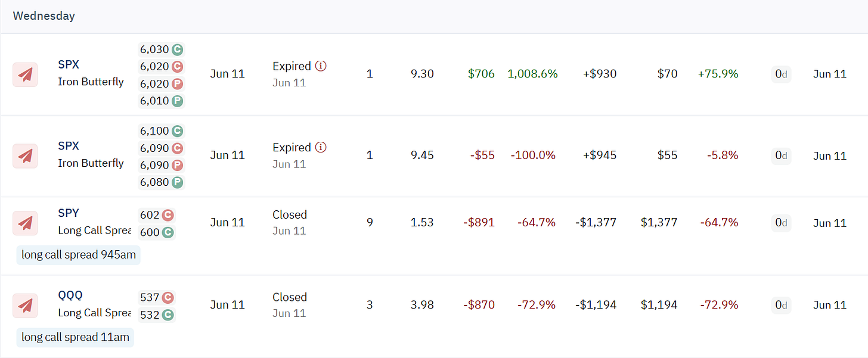
Task: Click info icon next to first Expired status
Action: (x=321, y=66)
